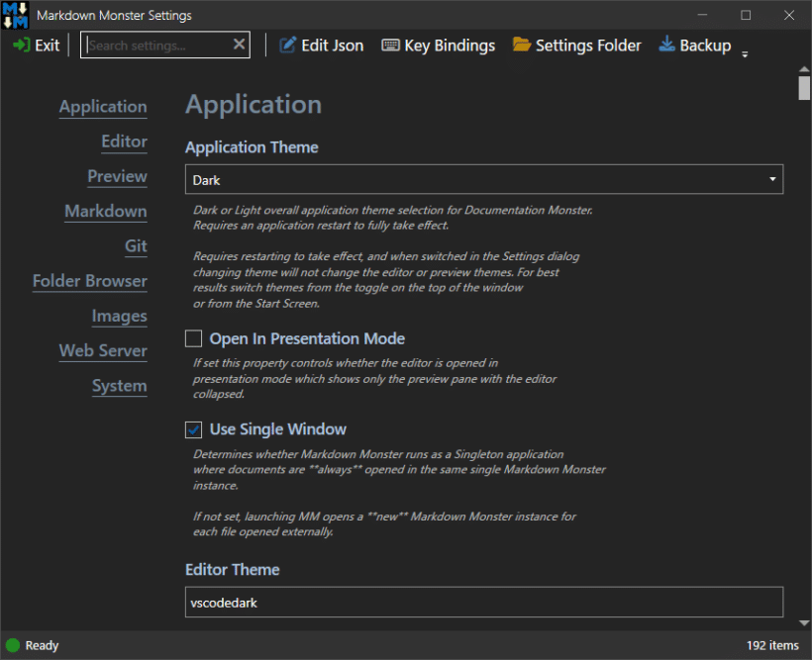Click the 192 items status text
The image size is (812, 660).
click(772, 645)
